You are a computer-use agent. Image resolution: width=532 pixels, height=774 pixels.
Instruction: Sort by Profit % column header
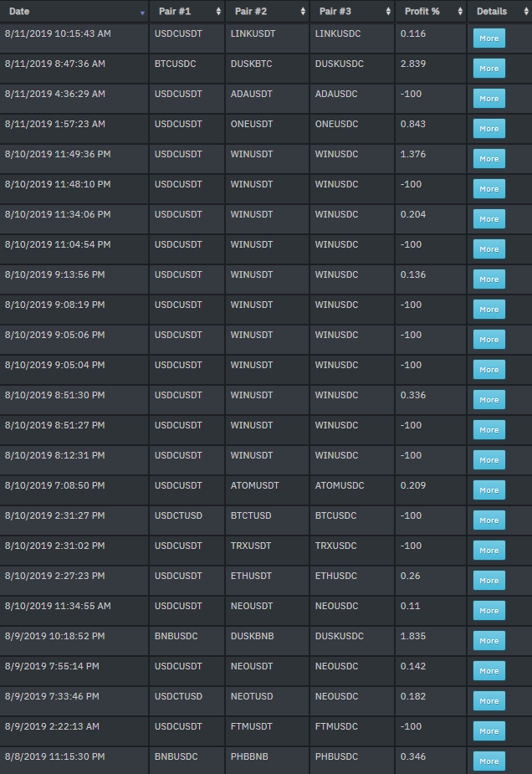point(431,12)
